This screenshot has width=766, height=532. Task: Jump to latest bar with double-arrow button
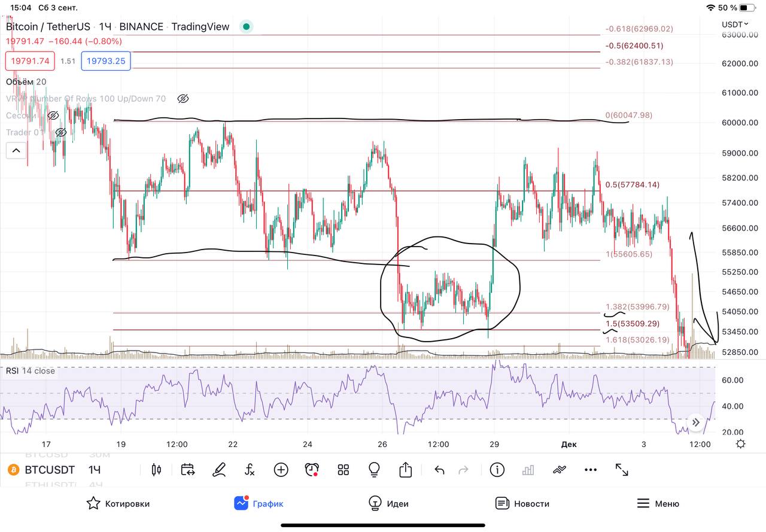pos(695,422)
